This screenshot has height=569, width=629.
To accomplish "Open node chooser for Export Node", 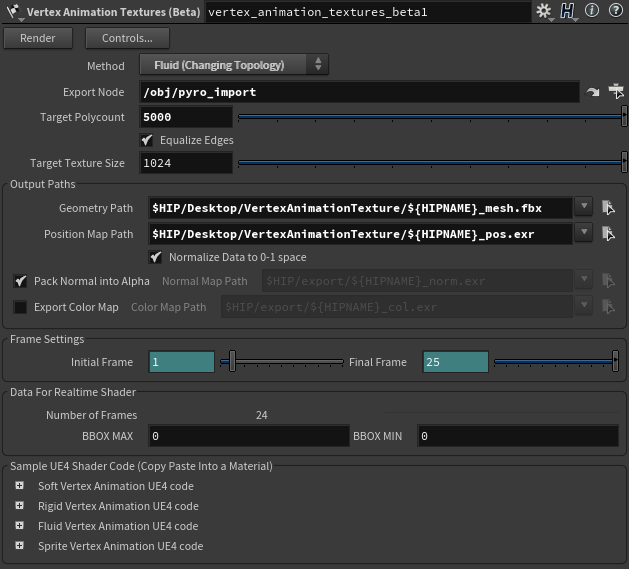I will (616, 91).
